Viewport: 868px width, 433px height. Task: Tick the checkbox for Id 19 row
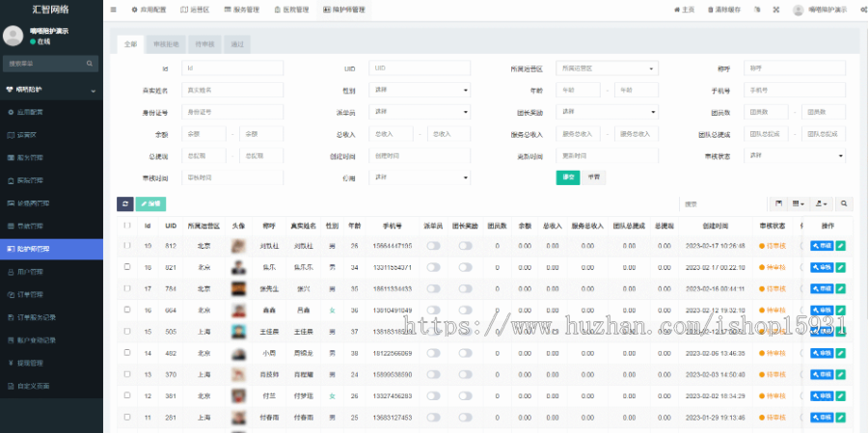(x=127, y=245)
